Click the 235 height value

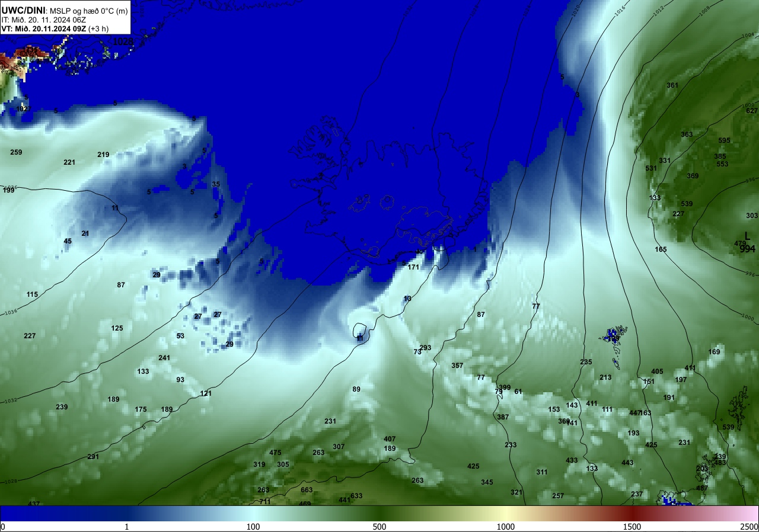click(x=586, y=362)
